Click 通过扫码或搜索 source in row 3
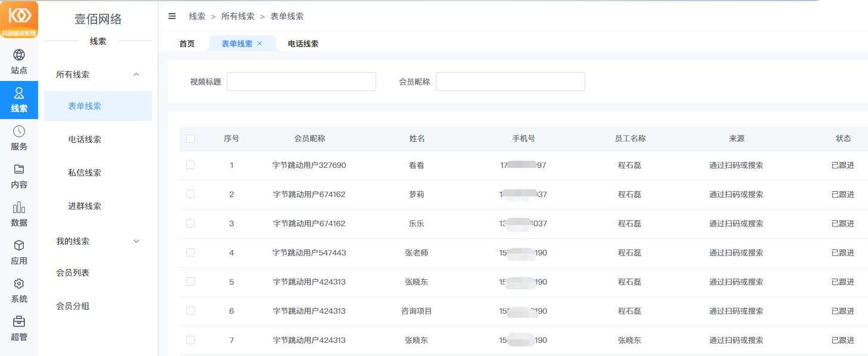The image size is (868, 356). (736, 223)
